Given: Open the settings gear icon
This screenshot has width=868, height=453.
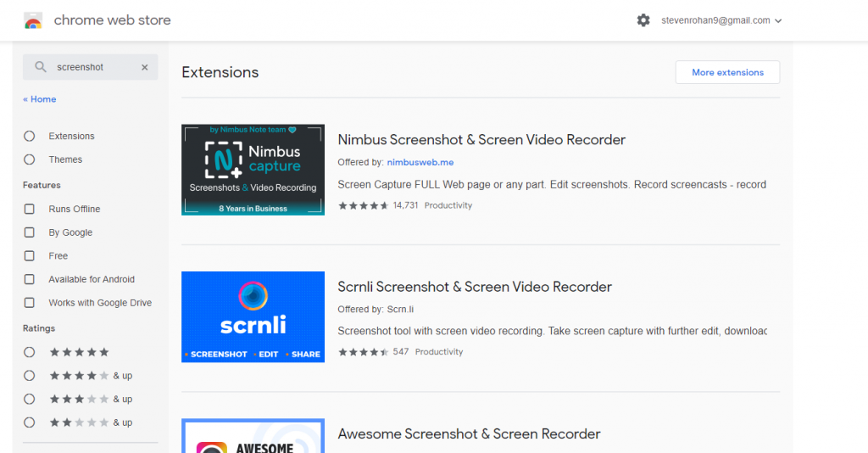Looking at the screenshot, I should tap(643, 20).
